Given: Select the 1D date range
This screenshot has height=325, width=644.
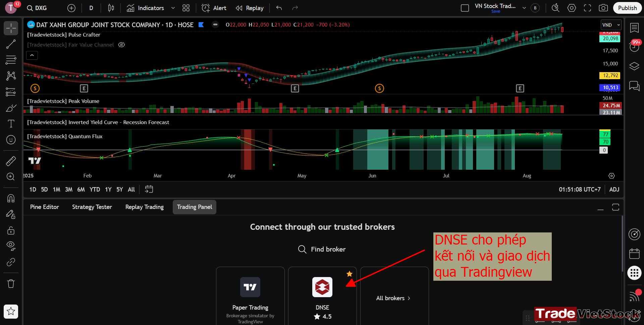Looking at the screenshot, I should coord(33,189).
